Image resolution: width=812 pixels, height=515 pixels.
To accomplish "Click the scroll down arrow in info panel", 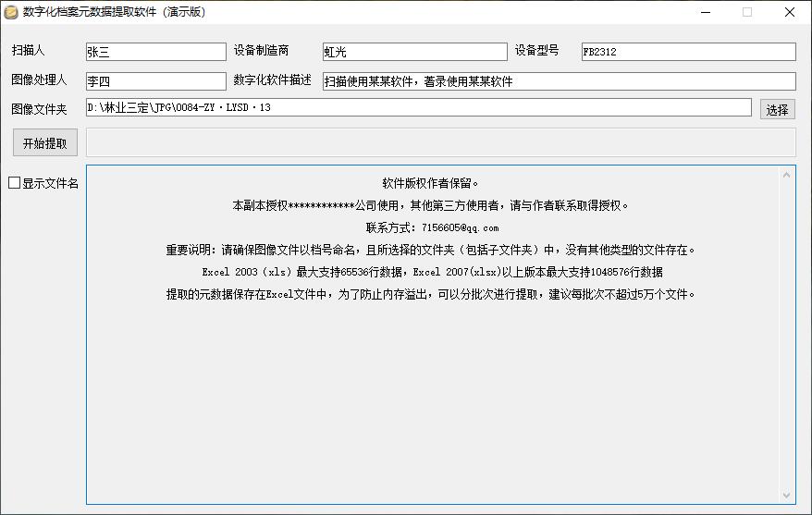I will (x=788, y=496).
